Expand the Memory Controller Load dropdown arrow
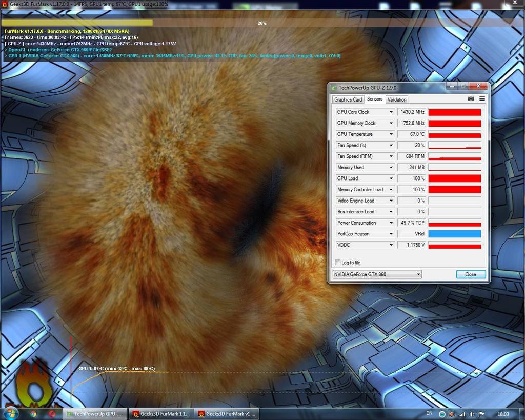525x420 pixels. [391, 190]
